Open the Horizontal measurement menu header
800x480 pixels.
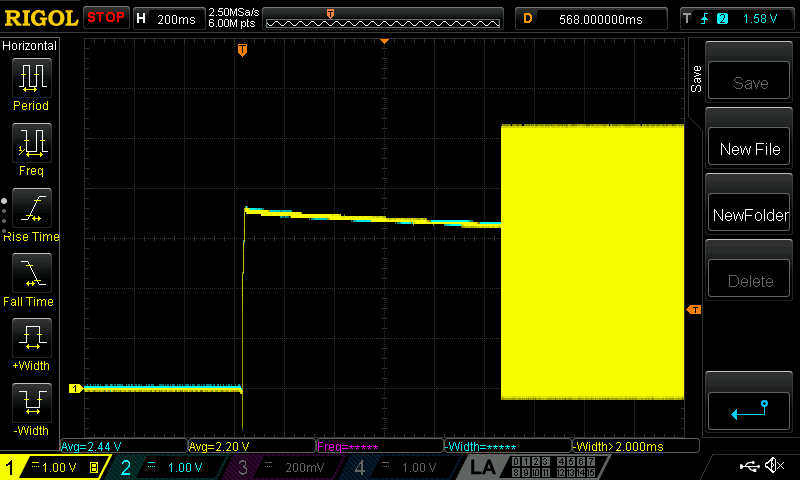click(x=30, y=46)
